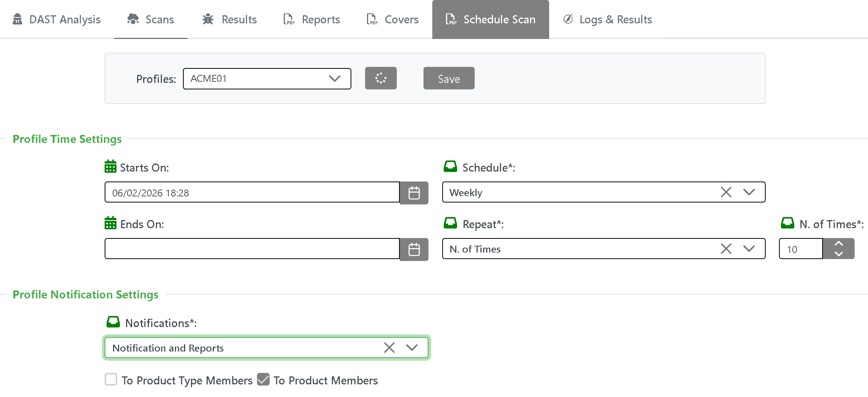
Task: Go to the Reports tab
Action: [x=312, y=19]
